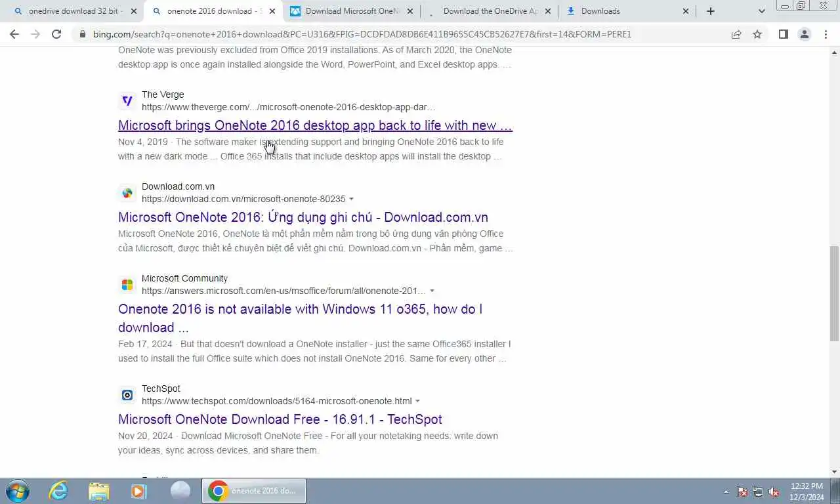This screenshot has height=504, width=840.
Task: Open Microsoft Community Onenote 2016 question link
Action: (300, 318)
